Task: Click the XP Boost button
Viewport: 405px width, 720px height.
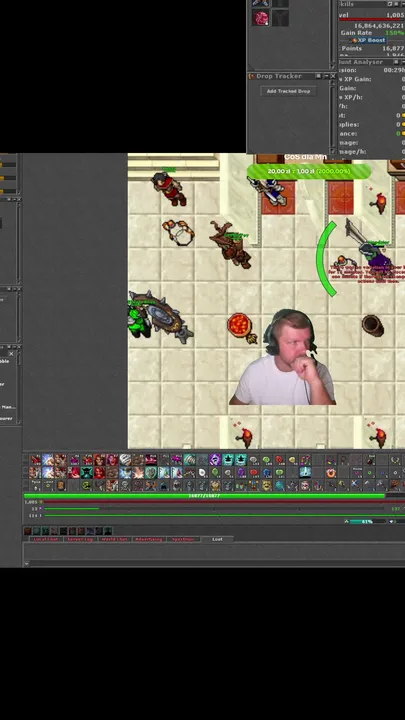Action: click(368, 40)
